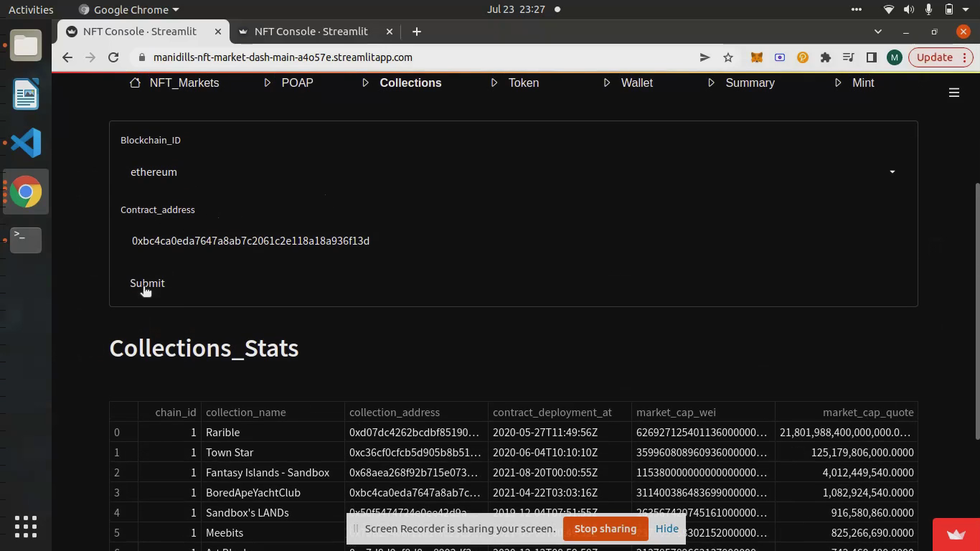
Task: Select the Meebits collection cell
Action: [x=273, y=533]
